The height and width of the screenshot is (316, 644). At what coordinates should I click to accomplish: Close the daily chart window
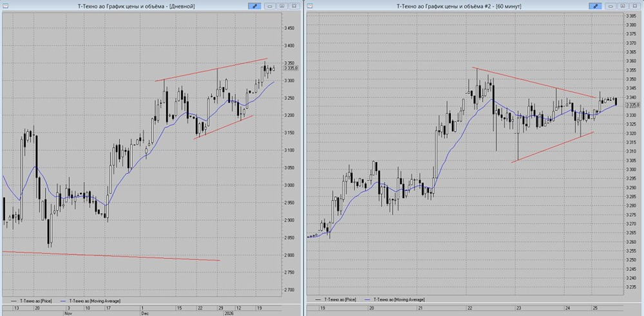tap(293, 6)
